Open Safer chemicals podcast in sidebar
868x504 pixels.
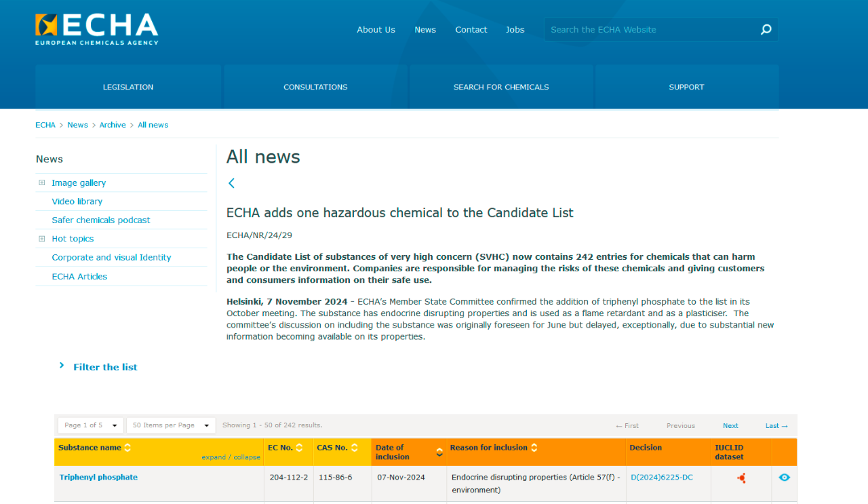point(101,220)
